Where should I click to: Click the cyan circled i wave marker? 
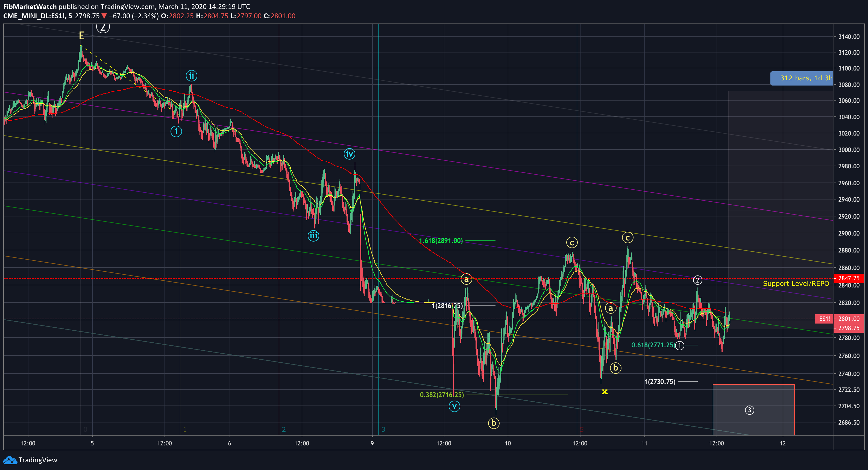176,131
